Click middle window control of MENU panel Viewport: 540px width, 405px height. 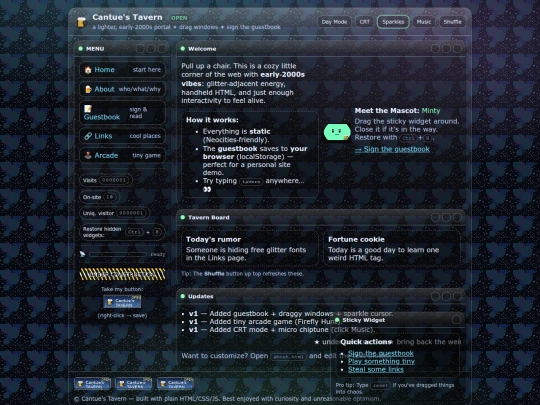(151, 49)
